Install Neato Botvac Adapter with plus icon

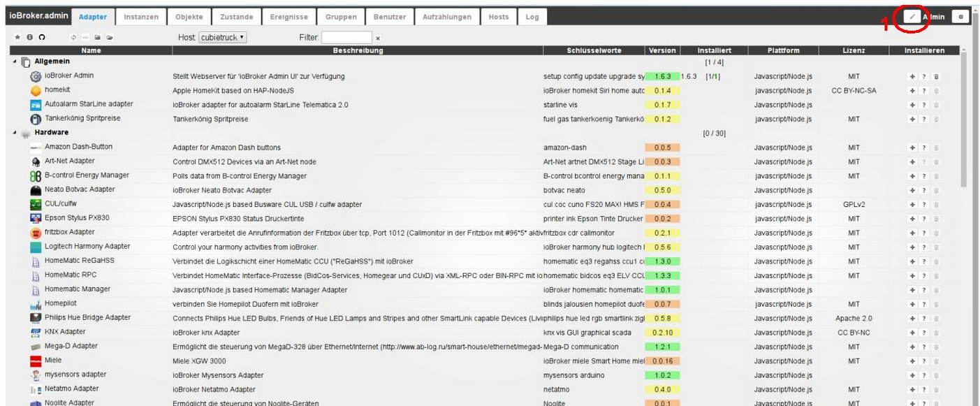pos(912,190)
